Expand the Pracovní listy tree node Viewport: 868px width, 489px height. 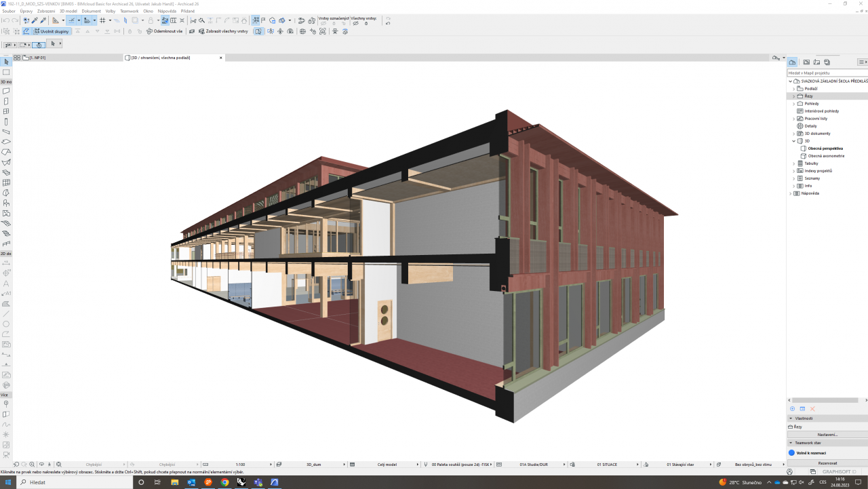(x=793, y=119)
